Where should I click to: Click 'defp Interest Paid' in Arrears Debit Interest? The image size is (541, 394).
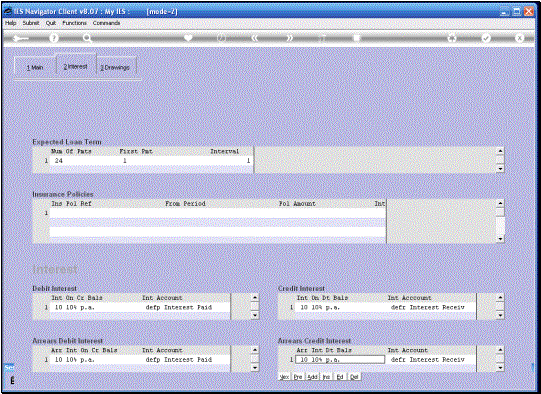[x=179, y=359]
